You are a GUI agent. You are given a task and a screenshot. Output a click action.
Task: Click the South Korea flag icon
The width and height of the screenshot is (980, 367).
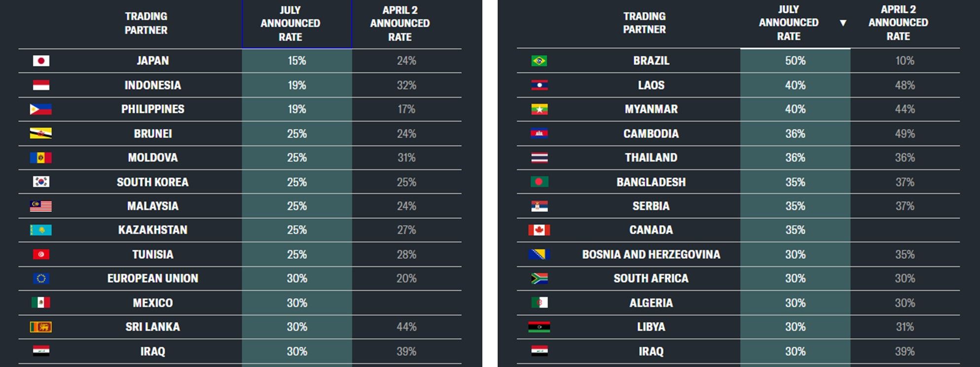tap(41, 182)
